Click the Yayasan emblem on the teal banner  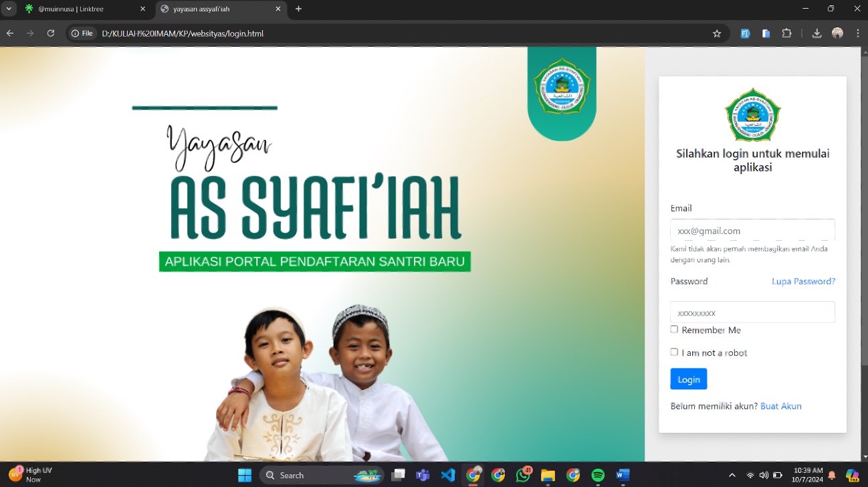[562, 86]
